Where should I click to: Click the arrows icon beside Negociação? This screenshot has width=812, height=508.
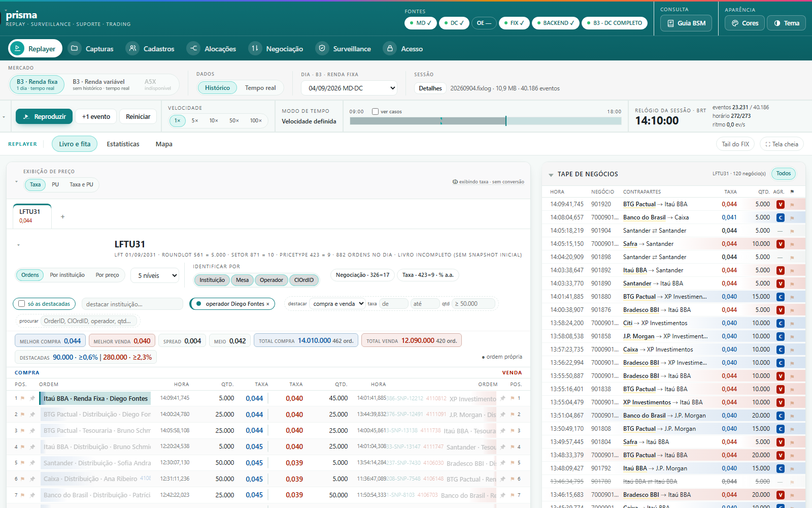255,49
